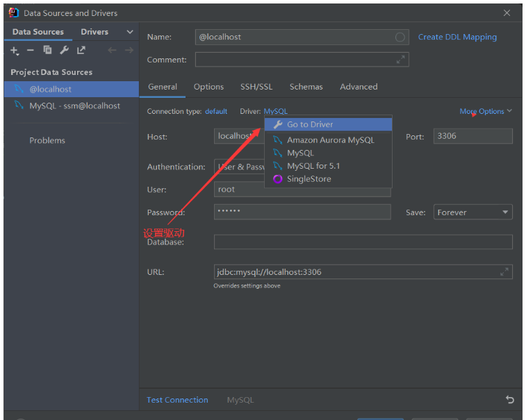Expand the Comment field with the expand icon
This screenshot has width=526, height=420.
400,60
